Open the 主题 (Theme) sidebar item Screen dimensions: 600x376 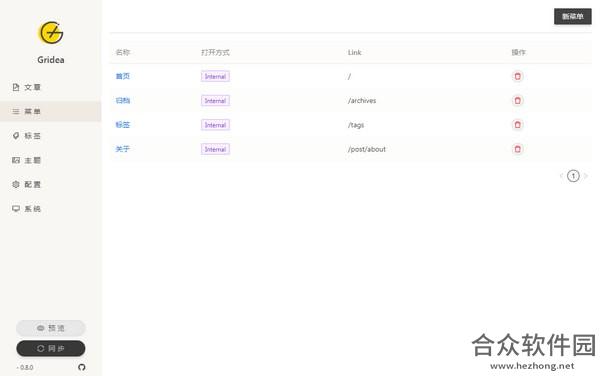[51, 160]
